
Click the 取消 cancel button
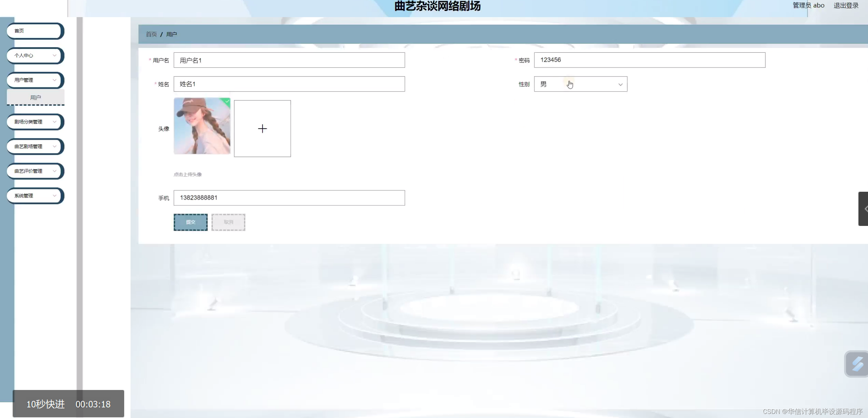228,222
